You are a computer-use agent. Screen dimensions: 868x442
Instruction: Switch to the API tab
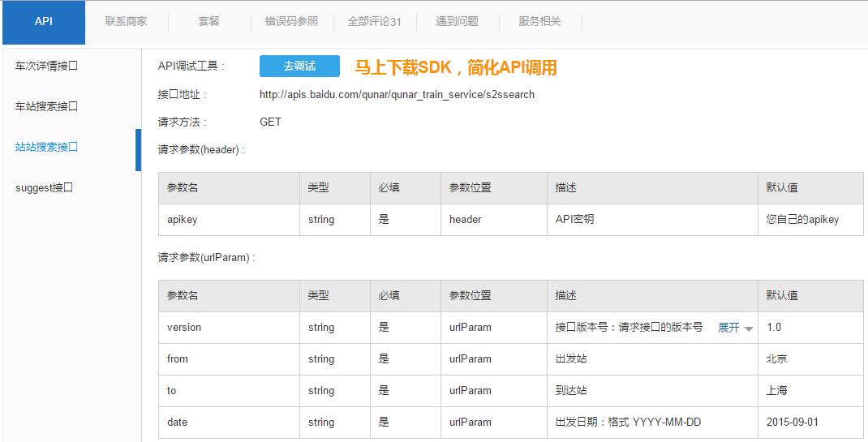point(44,22)
